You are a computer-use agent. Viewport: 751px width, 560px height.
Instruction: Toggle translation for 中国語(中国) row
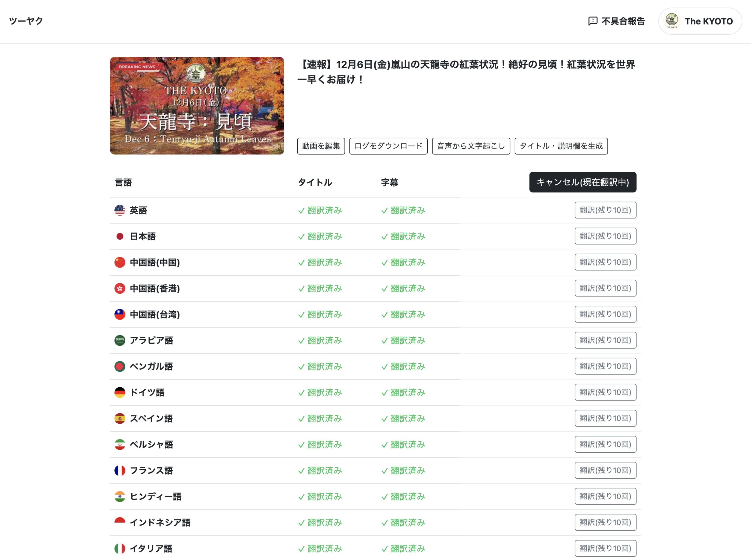click(x=605, y=262)
